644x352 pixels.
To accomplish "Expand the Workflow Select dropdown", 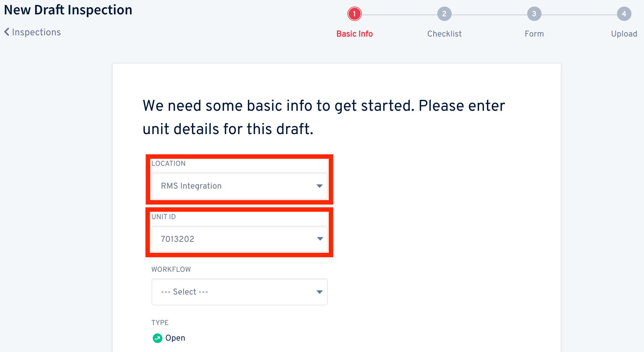I will coord(239,292).
